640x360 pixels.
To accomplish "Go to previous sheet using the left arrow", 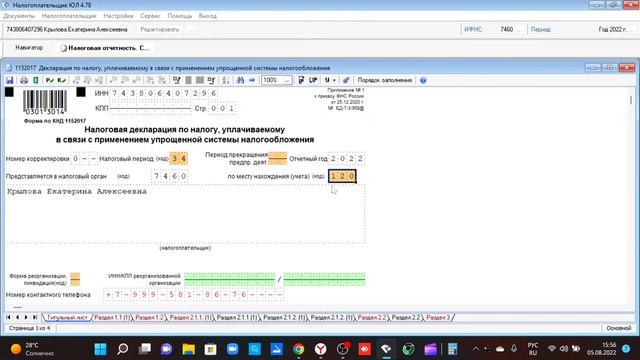I will [x=17, y=317].
